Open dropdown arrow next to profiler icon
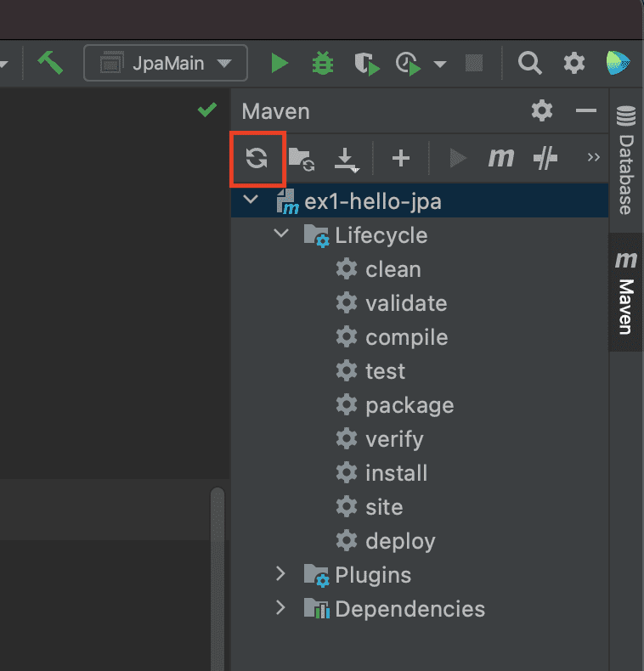The image size is (644, 671). [440, 65]
